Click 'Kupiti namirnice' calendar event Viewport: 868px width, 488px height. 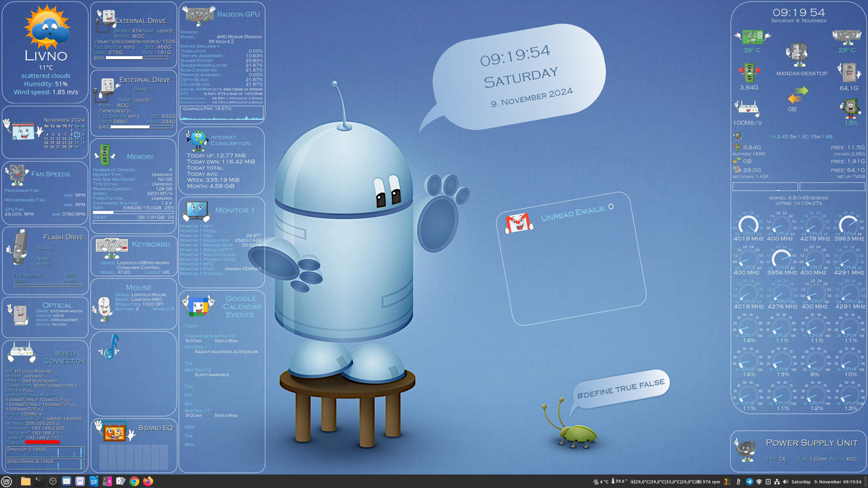(212, 375)
